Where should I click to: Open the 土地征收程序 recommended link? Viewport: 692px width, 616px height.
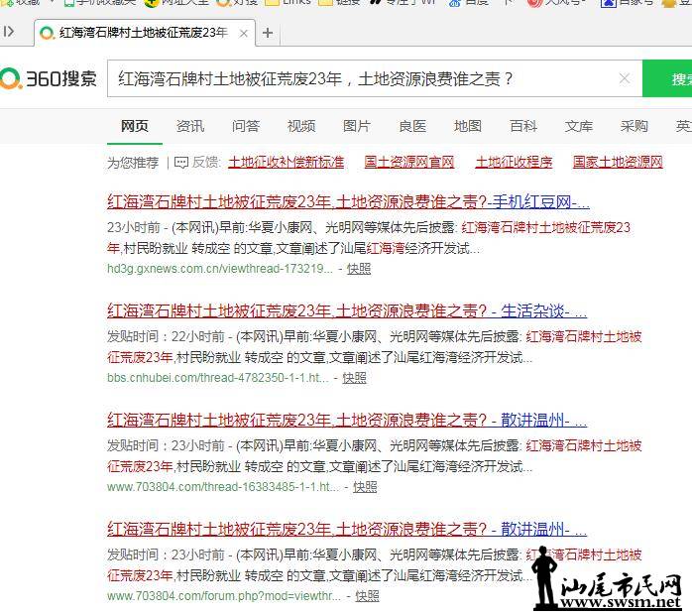coord(514,162)
